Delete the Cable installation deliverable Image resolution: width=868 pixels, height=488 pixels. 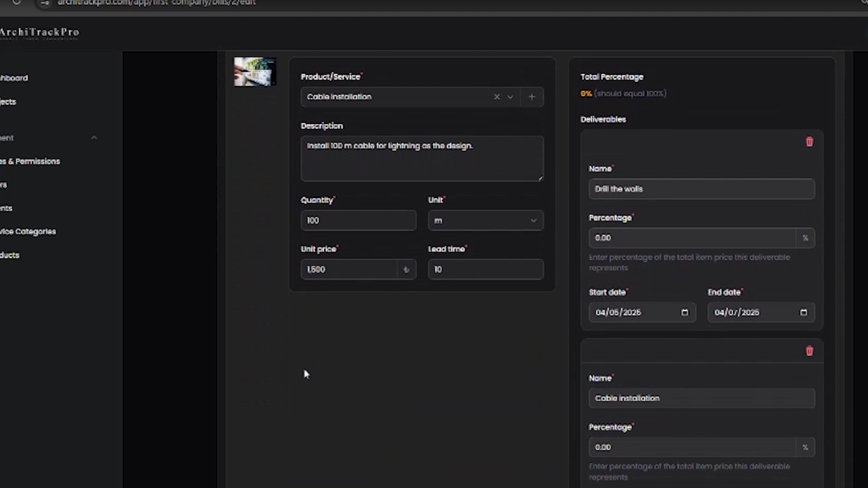click(809, 351)
